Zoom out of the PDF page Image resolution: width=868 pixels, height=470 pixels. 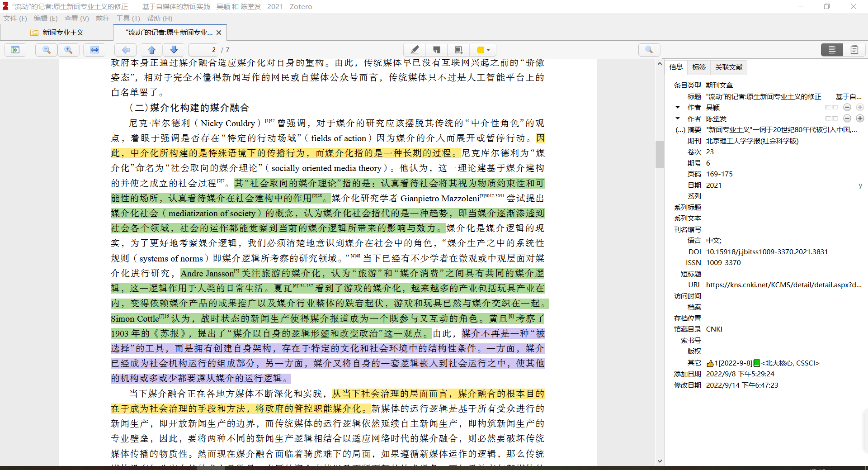[x=46, y=50]
